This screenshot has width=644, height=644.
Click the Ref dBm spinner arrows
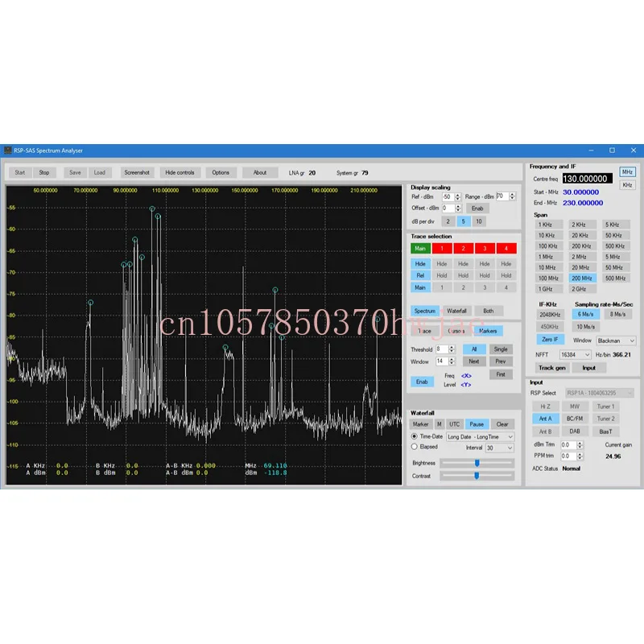458,196
